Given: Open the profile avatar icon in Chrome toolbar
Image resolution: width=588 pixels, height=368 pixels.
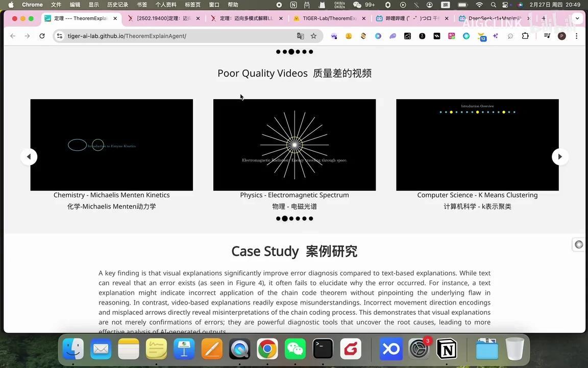Looking at the screenshot, I should click(x=561, y=36).
